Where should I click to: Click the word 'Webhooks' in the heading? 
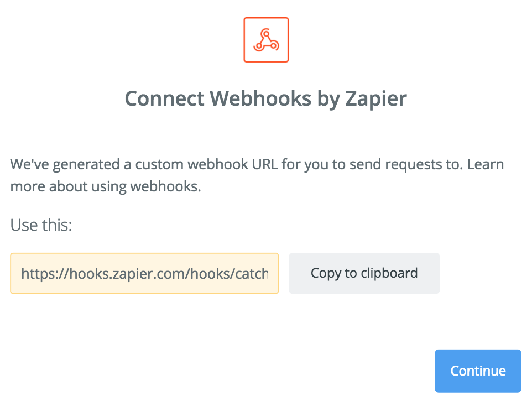(x=260, y=98)
